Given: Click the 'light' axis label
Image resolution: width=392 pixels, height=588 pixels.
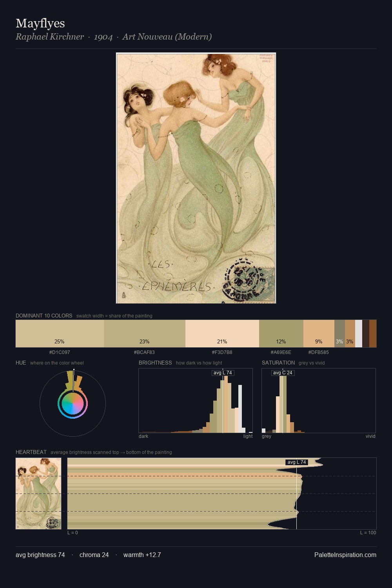Looking at the screenshot, I should 248,436.
